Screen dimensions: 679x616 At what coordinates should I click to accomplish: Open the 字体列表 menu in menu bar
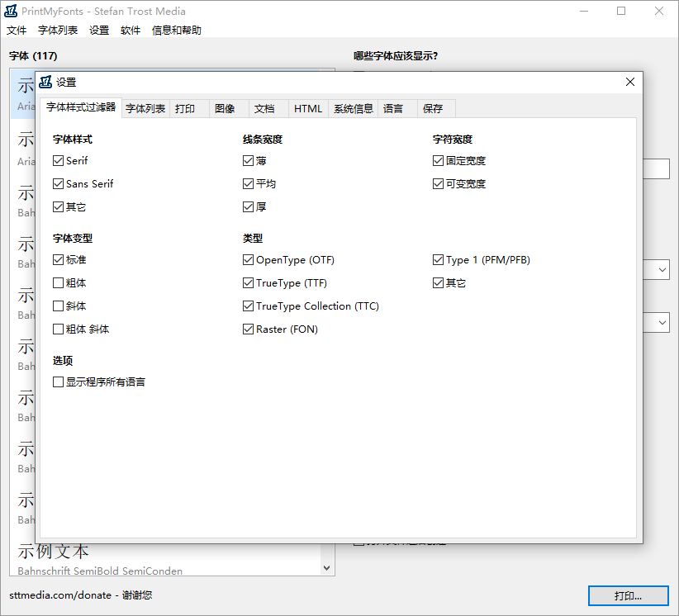point(58,31)
